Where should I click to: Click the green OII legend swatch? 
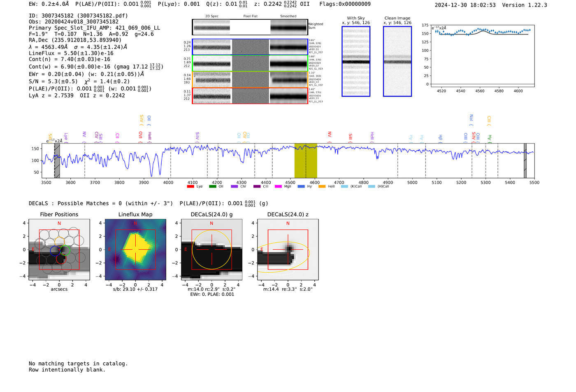[212, 187]
